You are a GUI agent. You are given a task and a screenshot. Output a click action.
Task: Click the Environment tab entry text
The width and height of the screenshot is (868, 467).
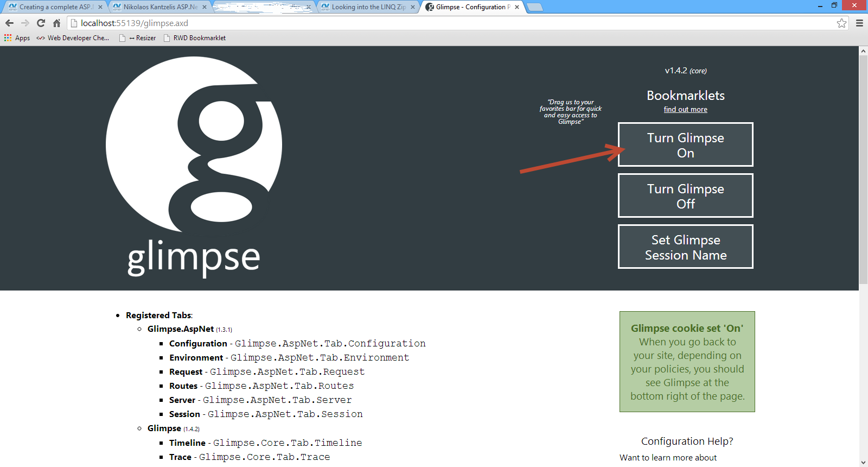coord(289,357)
